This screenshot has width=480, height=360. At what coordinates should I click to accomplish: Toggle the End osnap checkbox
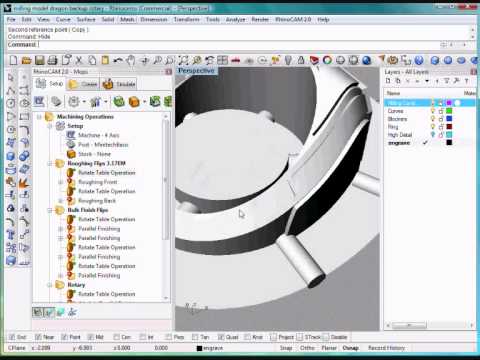coord(12,337)
